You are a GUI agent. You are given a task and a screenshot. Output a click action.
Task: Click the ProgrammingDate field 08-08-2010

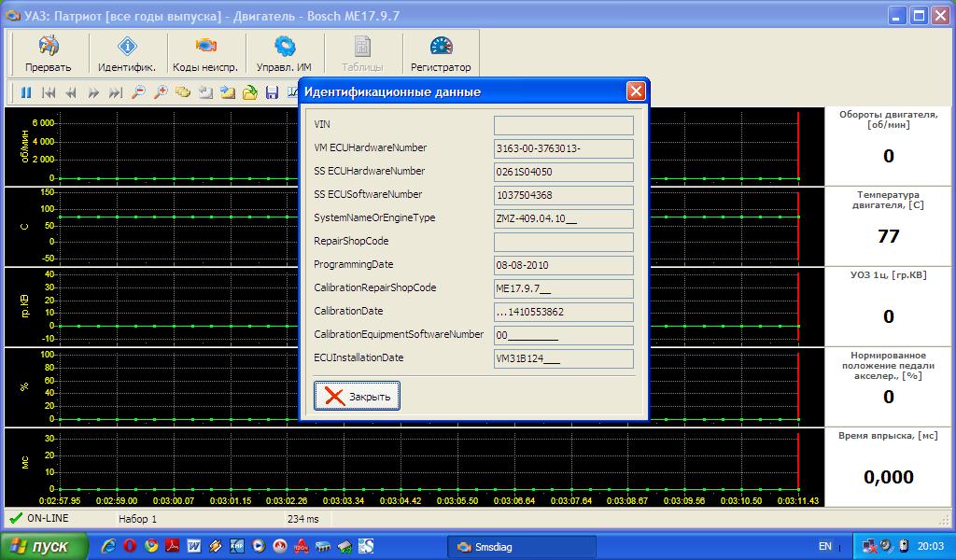(563, 265)
